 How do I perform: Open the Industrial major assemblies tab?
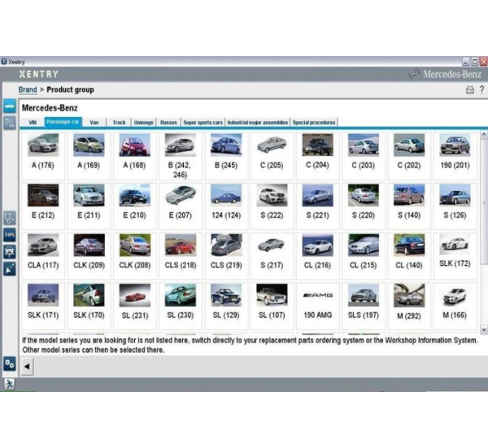click(x=257, y=122)
